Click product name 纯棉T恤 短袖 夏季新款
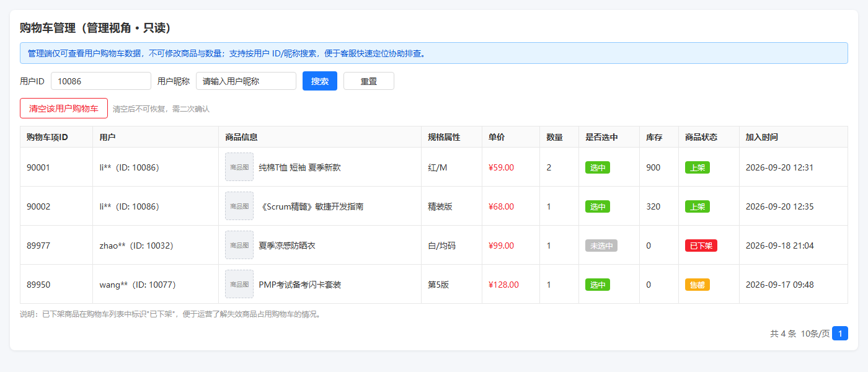868x372 pixels. 299,167
